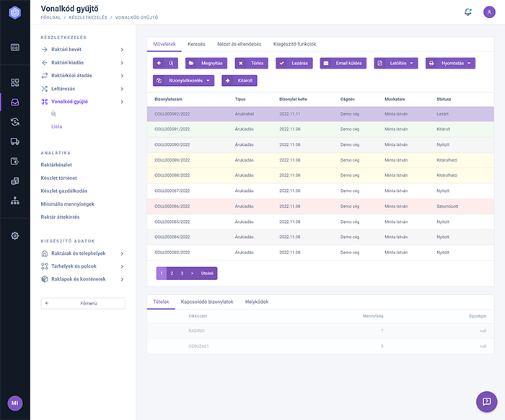
Task: Open the truck delivery sidebar icon
Action: [x=14, y=141]
